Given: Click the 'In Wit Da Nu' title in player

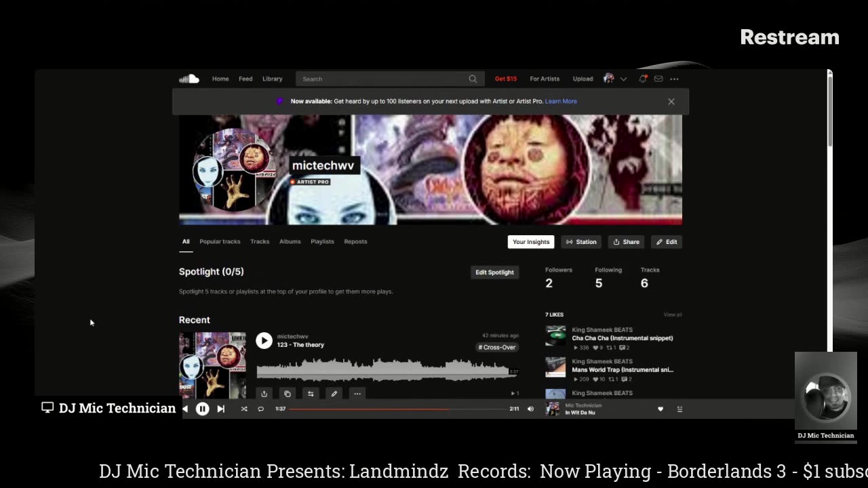Looking at the screenshot, I should click(x=580, y=412).
